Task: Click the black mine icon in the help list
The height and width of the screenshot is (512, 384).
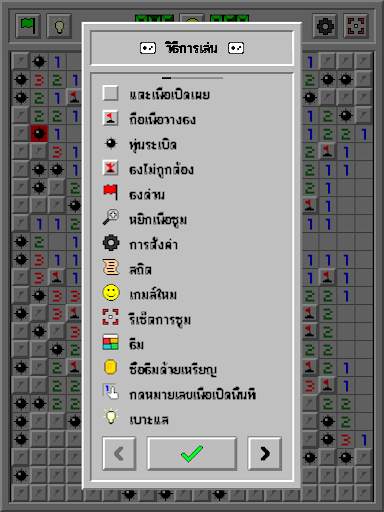Action: click(110, 143)
